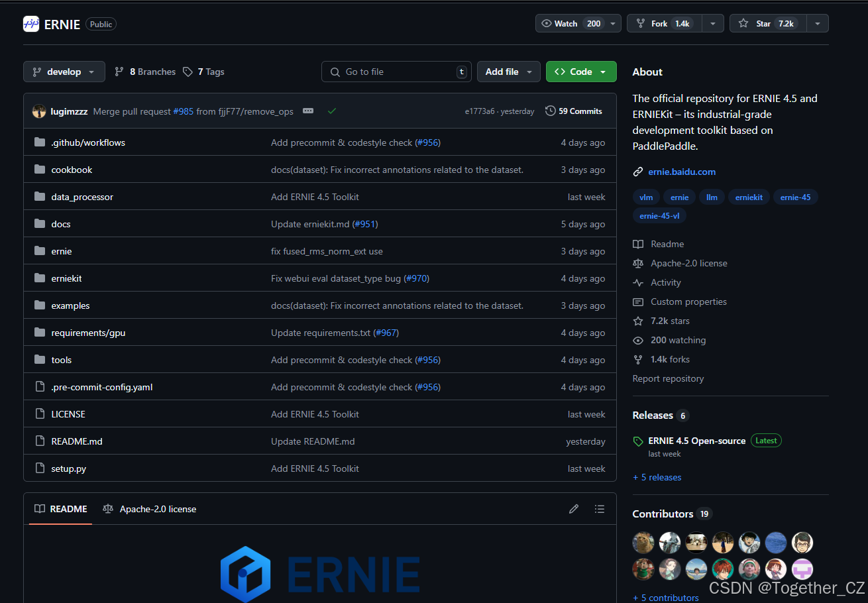Open the "fix fused_rms_norm_ext use" commit message

pos(327,251)
